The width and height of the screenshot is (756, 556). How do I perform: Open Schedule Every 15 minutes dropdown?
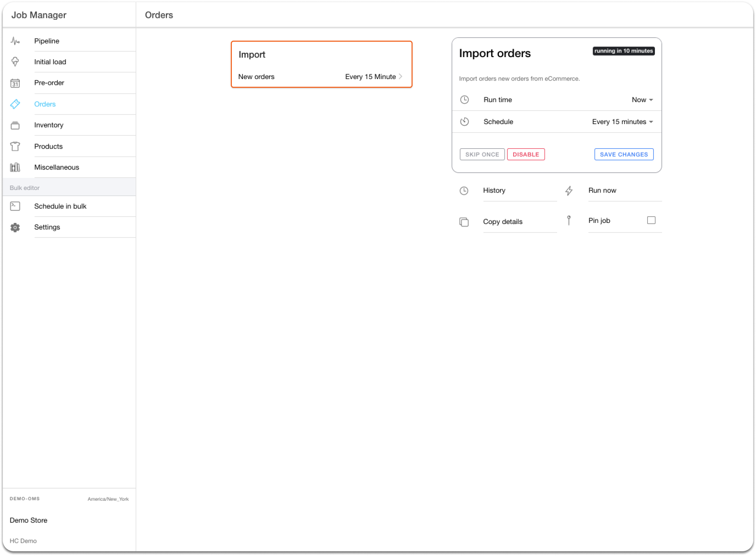click(x=622, y=122)
